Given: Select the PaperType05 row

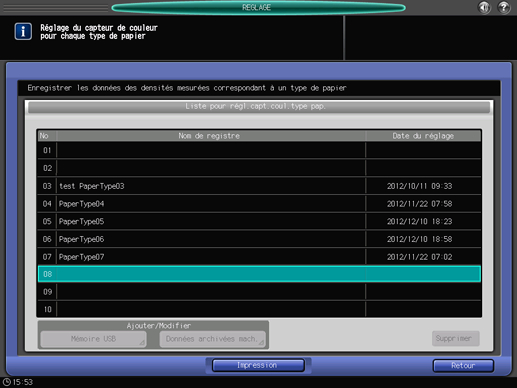Looking at the screenshot, I should tap(259, 221).
